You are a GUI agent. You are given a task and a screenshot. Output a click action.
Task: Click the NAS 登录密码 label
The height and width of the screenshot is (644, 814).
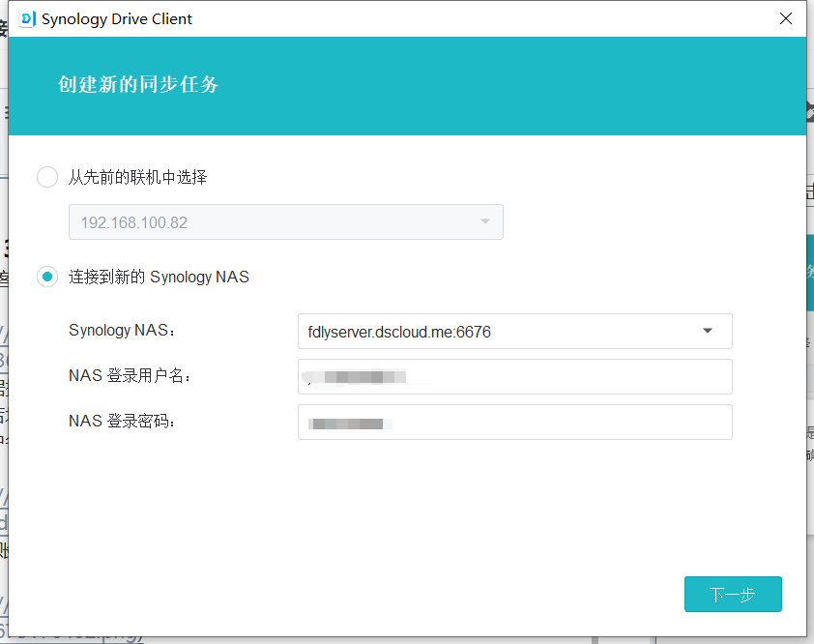(x=122, y=421)
